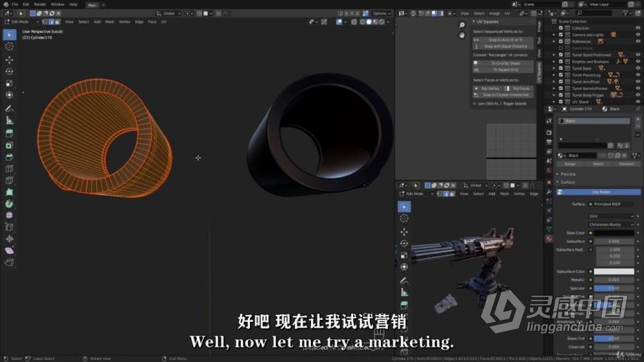Select the Edge Slide tool
Screen dimensions: 644x362
click(10, 227)
